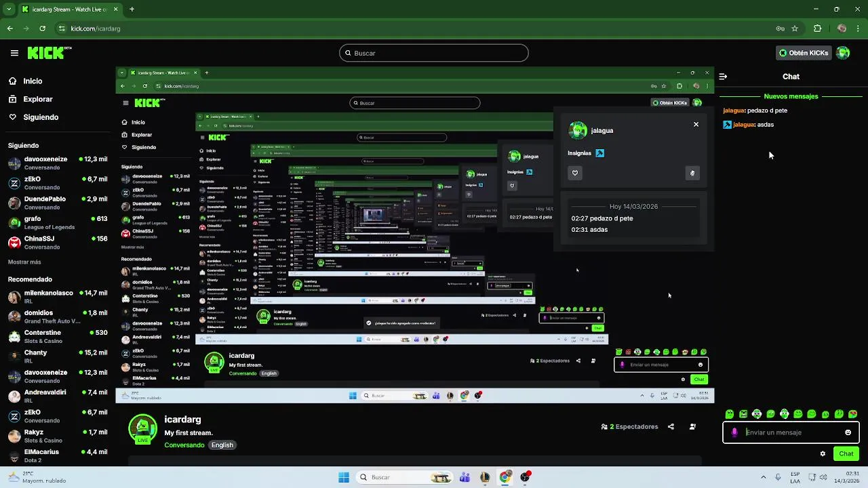Open Conterstine Slots & Casino channel
The image size is (868, 488).
pos(58,337)
